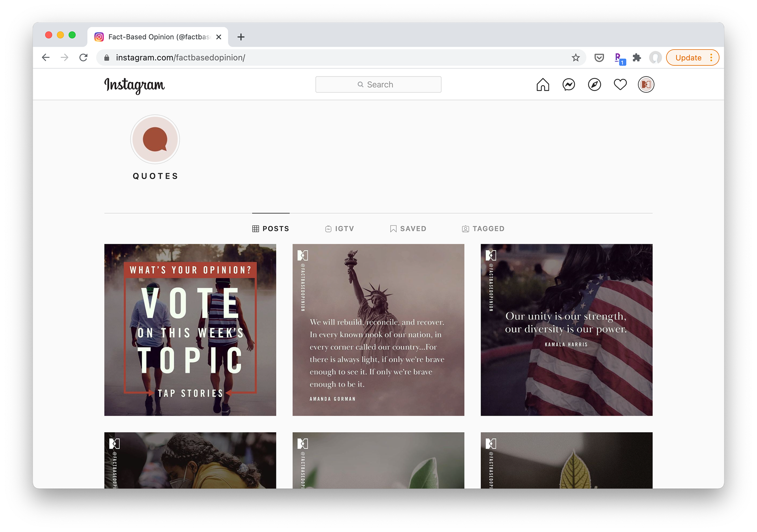Viewport: 757px width, 532px height.
Task: Switch to the Saved tab
Action: click(408, 229)
